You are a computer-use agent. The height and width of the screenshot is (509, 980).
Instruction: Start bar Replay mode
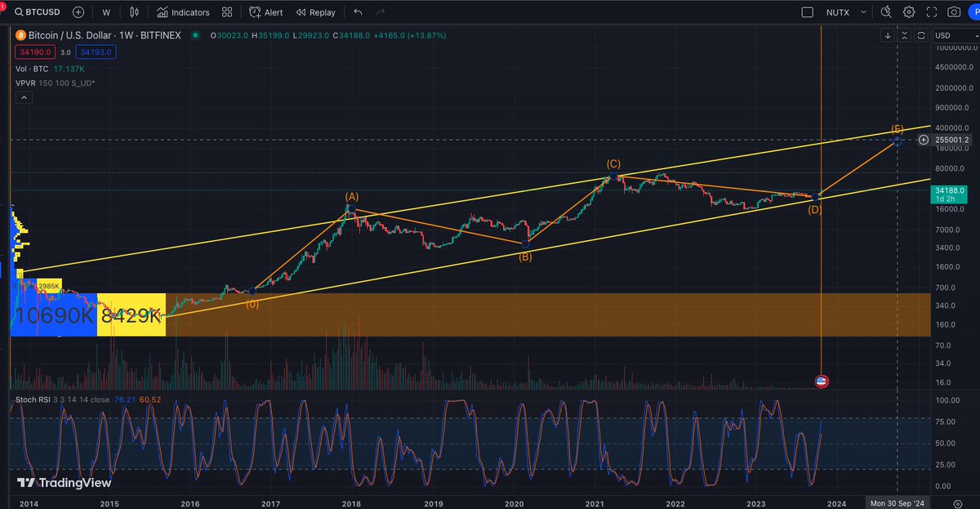click(x=315, y=12)
